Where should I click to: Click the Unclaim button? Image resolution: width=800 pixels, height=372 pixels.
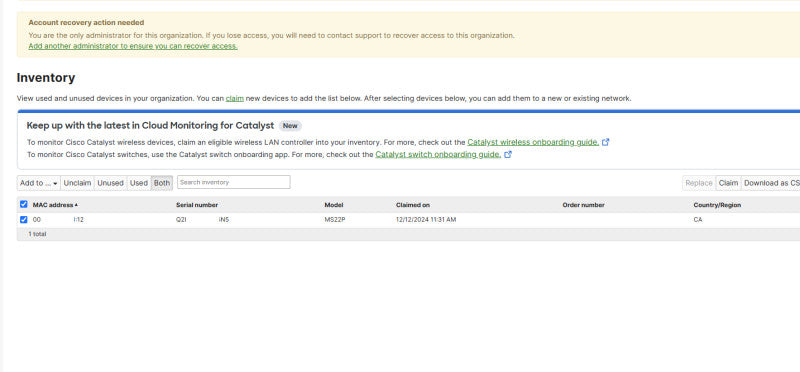click(78, 183)
